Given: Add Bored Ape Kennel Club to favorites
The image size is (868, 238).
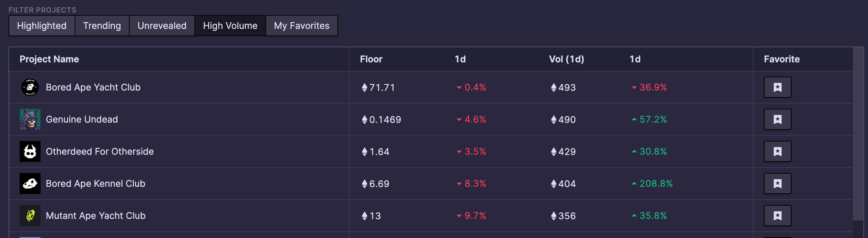Looking at the screenshot, I should click(x=777, y=184).
